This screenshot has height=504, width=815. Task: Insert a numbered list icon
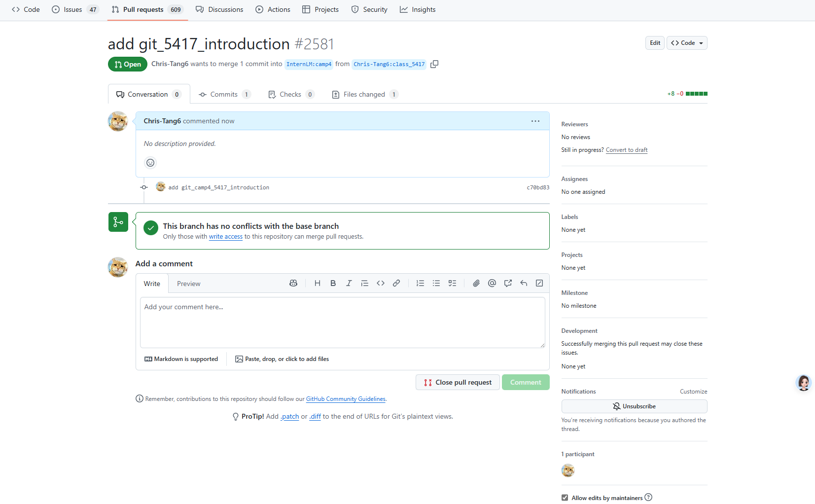pos(420,283)
